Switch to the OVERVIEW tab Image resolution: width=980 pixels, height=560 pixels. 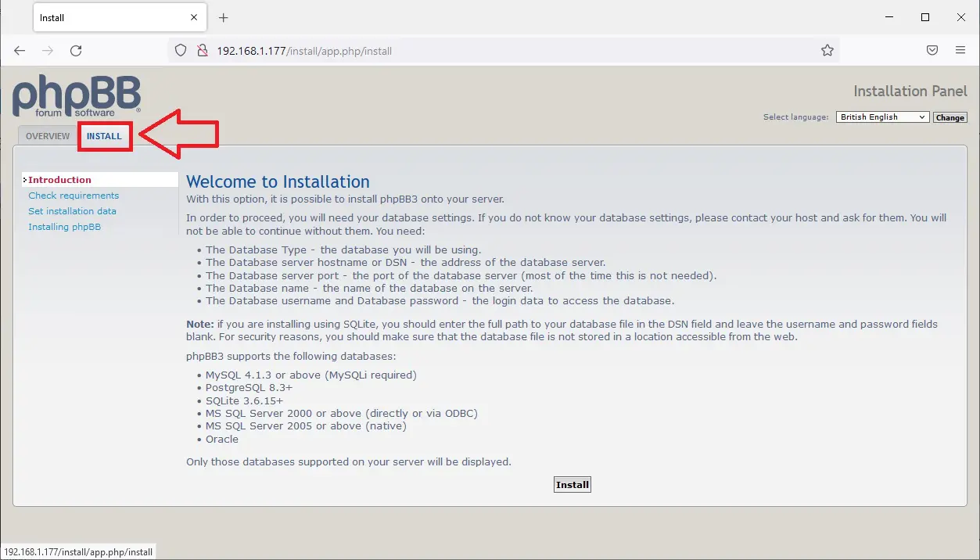[x=48, y=136]
